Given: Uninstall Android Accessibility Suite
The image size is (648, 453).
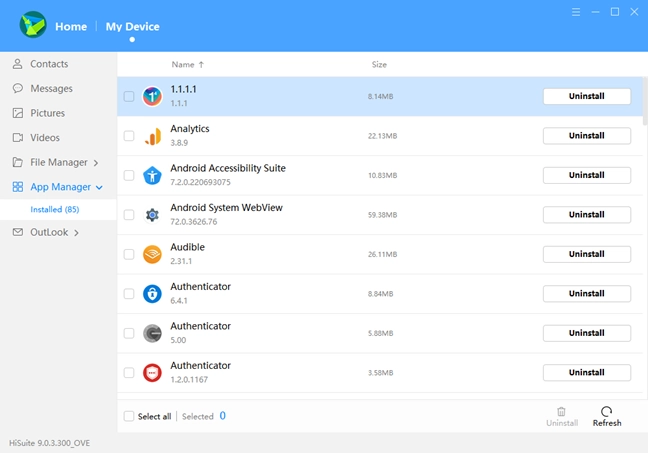Looking at the screenshot, I should click(x=586, y=175).
